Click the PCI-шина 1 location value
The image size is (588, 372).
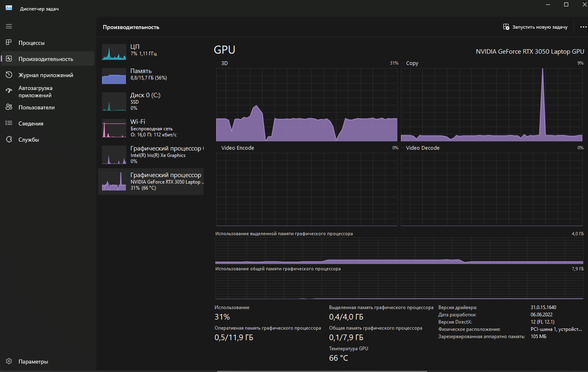coord(557,329)
